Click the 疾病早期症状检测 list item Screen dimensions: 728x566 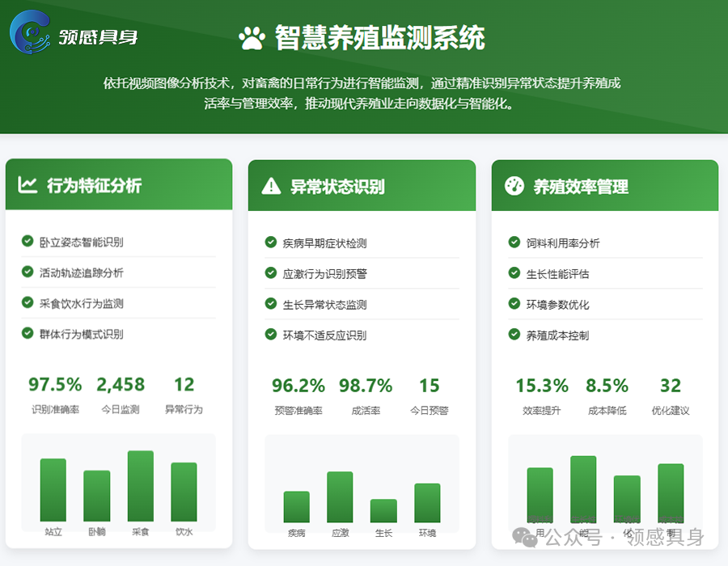(x=362, y=243)
